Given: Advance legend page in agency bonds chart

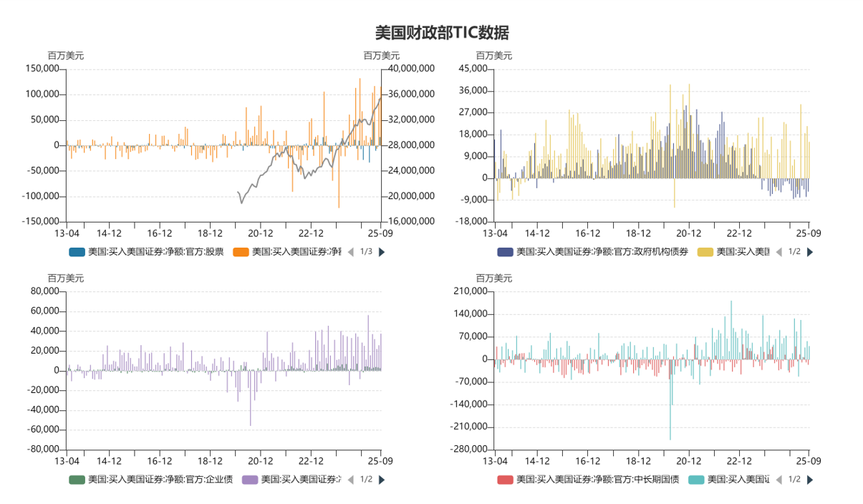Looking at the screenshot, I should pos(810,252).
